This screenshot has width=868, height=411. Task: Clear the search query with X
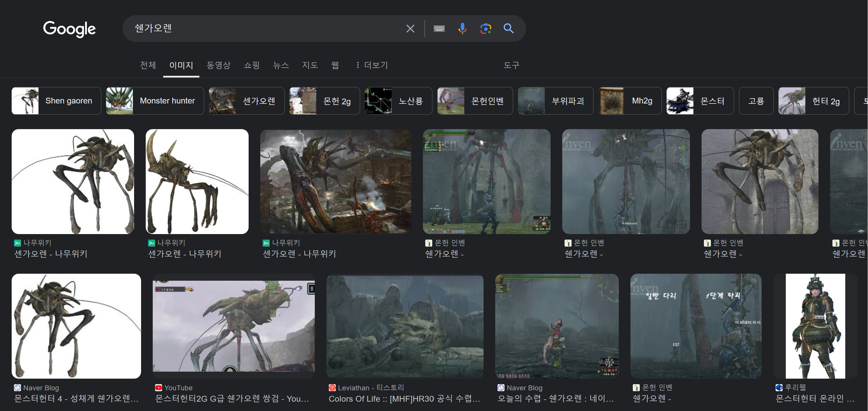pyautogui.click(x=410, y=29)
